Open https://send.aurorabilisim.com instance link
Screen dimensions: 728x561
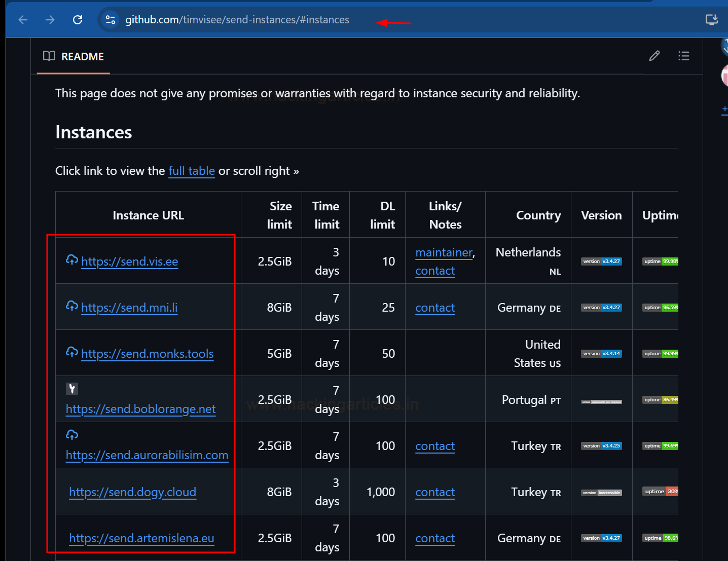[147, 455]
